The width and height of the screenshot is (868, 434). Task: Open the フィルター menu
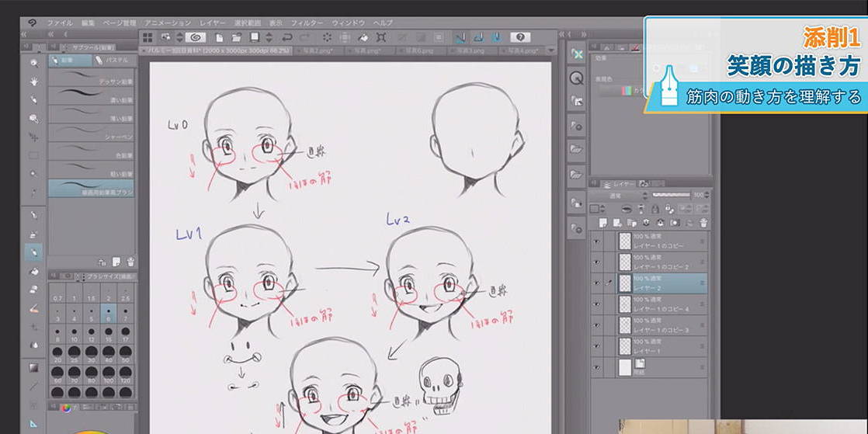307,23
